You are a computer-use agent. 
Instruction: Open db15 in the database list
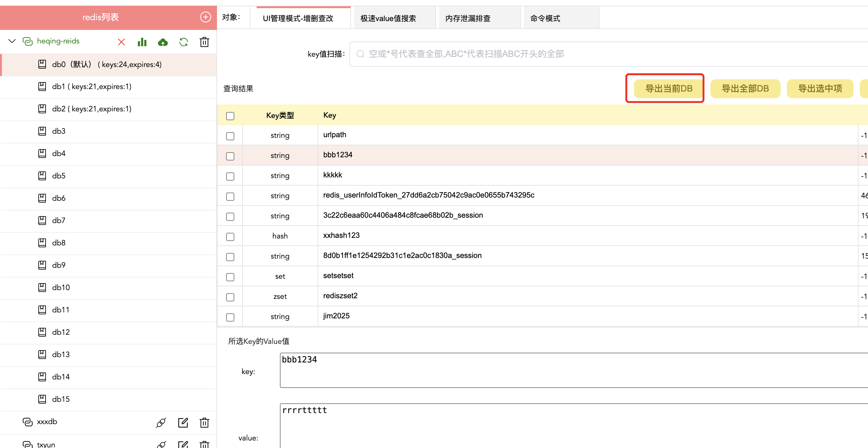click(x=61, y=399)
